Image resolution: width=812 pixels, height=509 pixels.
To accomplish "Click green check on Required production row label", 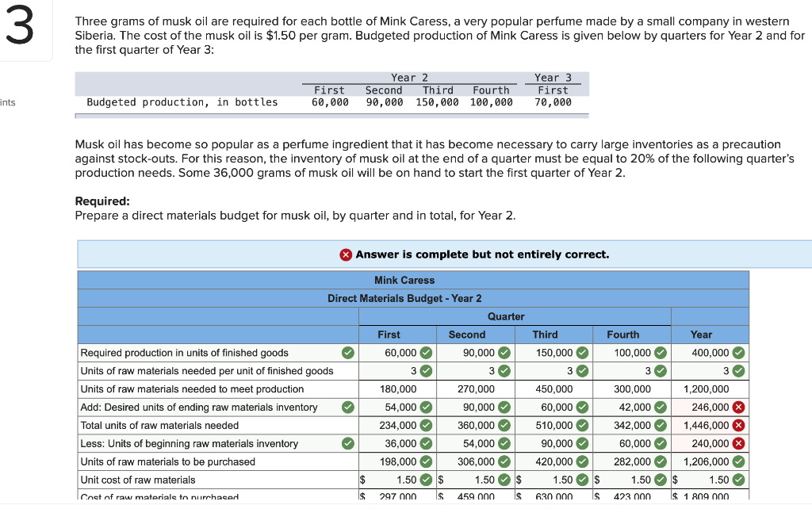I will [348, 353].
